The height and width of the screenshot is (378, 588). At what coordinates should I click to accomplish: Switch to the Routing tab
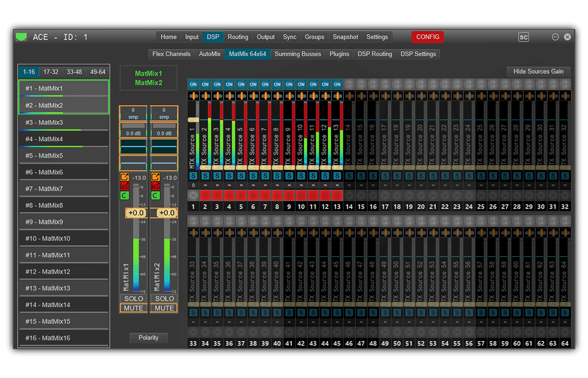coord(238,37)
